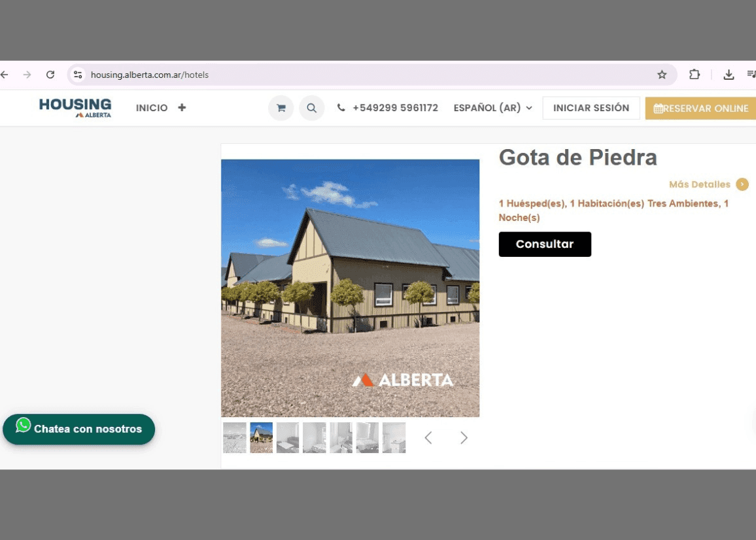Select the first gallery thumbnail
Viewport: 756px width, 540px height.
[x=234, y=437]
